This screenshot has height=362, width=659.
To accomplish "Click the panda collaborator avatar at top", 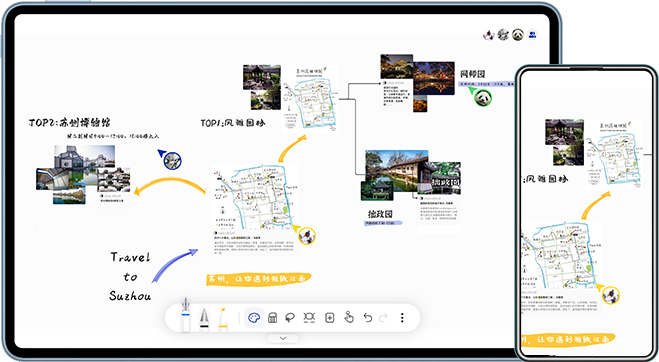I will (x=518, y=34).
